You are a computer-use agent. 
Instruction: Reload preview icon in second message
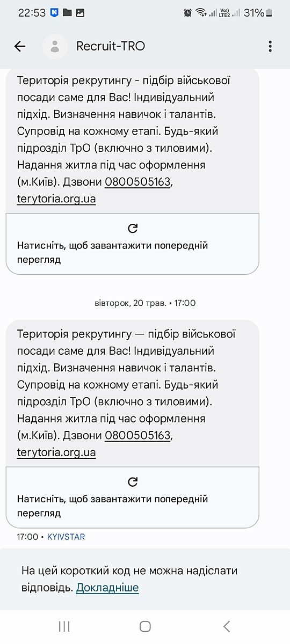click(133, 481)
